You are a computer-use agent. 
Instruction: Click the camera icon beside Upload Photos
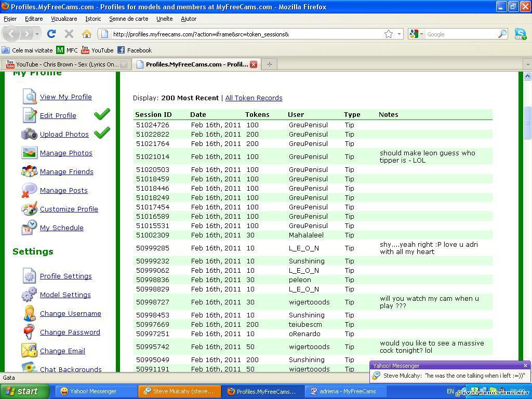point(29,134)
